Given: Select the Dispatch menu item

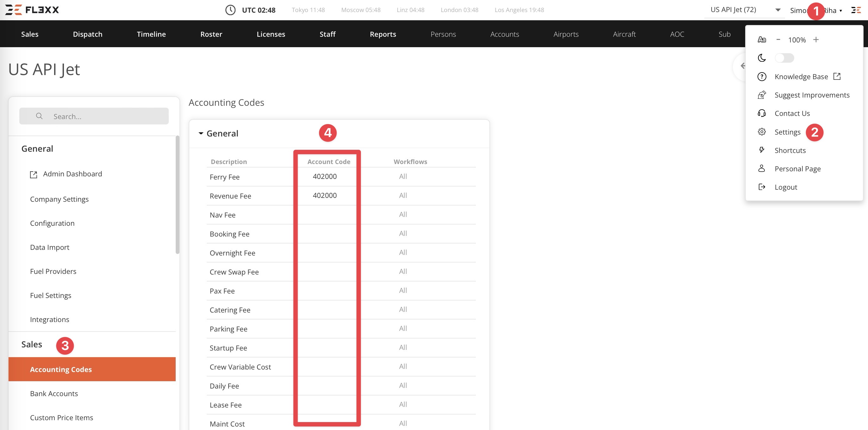Looking at the screenshot, I should click(x=87, y=34).
